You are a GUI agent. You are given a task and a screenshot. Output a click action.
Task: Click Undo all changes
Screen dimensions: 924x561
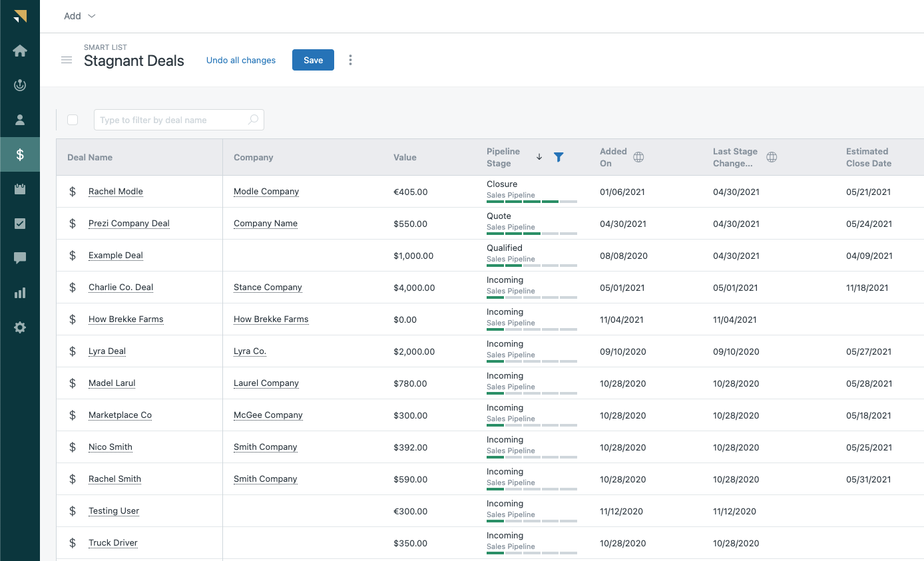[x=241, y=60]
